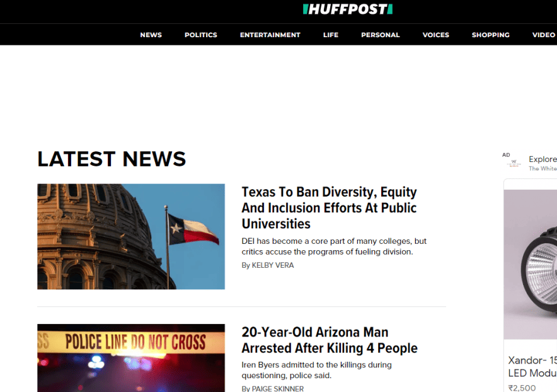This screenshot has width=557, height=392.
Task: Click the police tape article image
Action: 130,358
